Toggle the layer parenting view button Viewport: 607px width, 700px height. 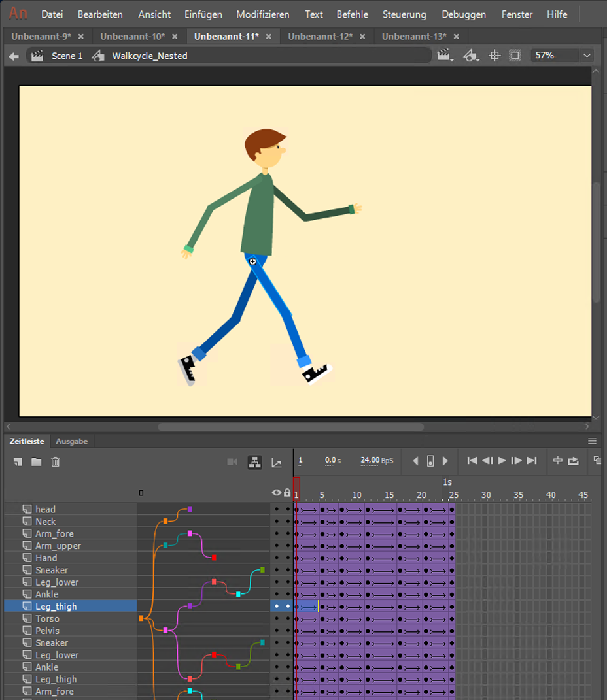click(x=254, y=462)
